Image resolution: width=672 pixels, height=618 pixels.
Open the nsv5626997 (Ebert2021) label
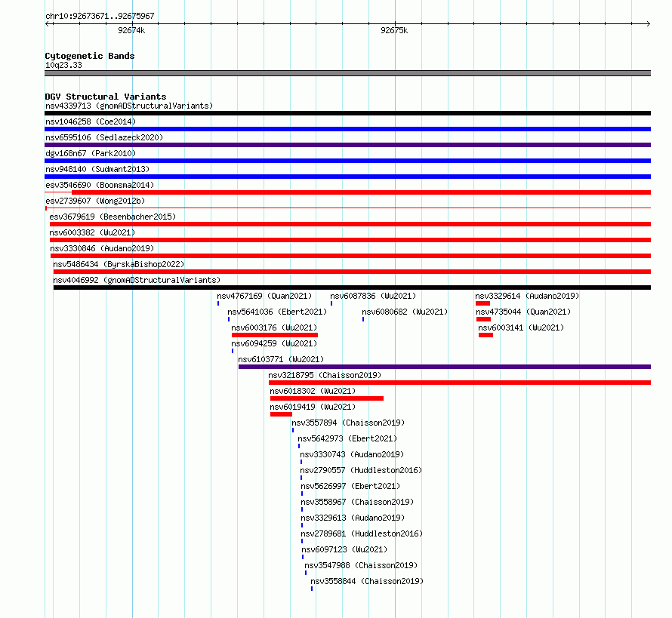pos(350,486)
